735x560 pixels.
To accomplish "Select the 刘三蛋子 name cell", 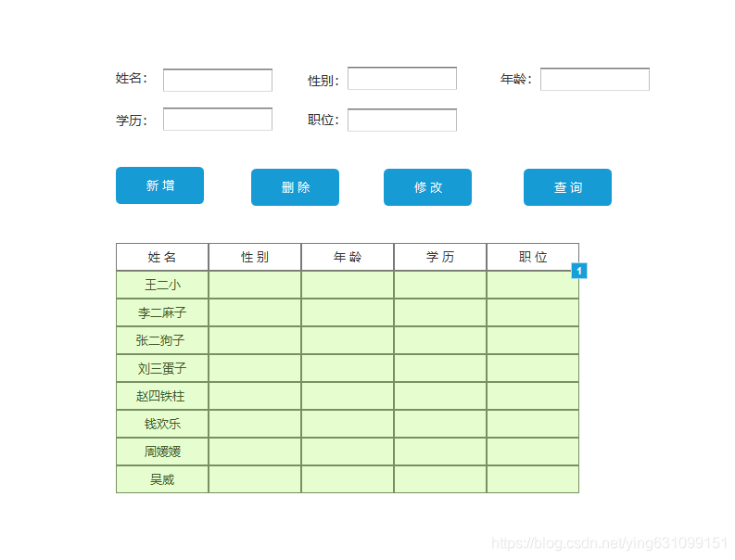I will [x=162, y=368].
